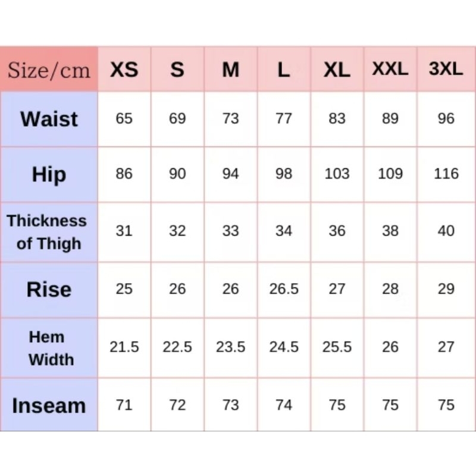The image size is (476, 476).
Task: Click the Rise row label
Action: pos(49,290)
